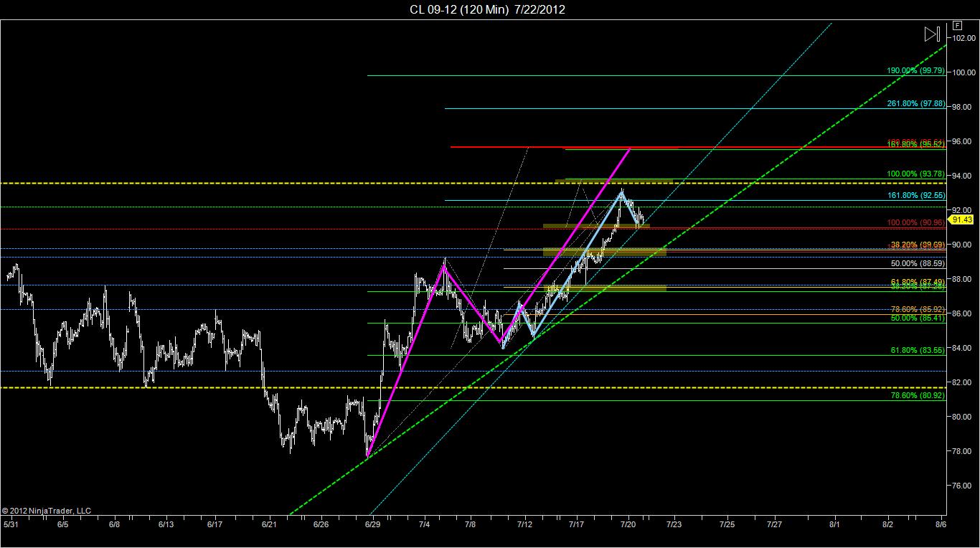
Task: Click 102.00 on the price axis
Action: pos(963,37)
